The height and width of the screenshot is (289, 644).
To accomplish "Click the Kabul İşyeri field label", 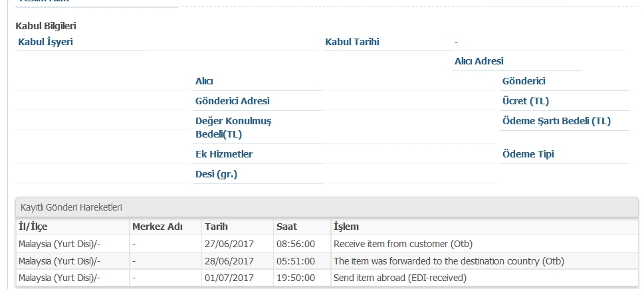I will pyautogui.click(x=46, y=42).
